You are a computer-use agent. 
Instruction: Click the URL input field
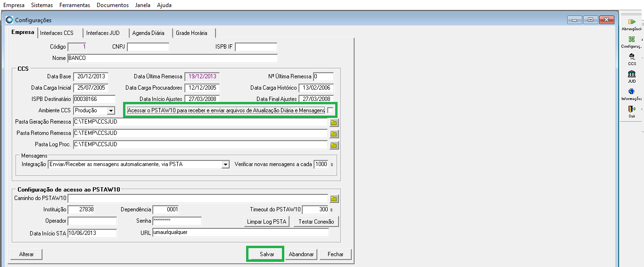pos(240,233)
